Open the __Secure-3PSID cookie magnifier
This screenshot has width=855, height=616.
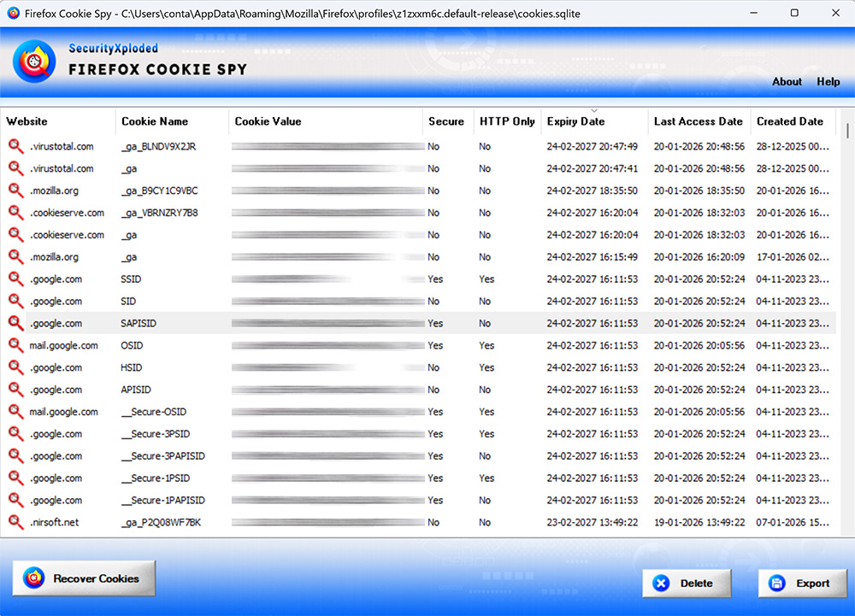15,434
